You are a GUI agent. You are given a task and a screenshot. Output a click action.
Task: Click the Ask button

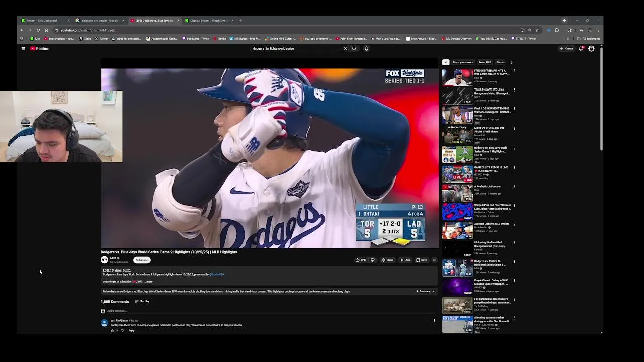[x=405, y=260]
